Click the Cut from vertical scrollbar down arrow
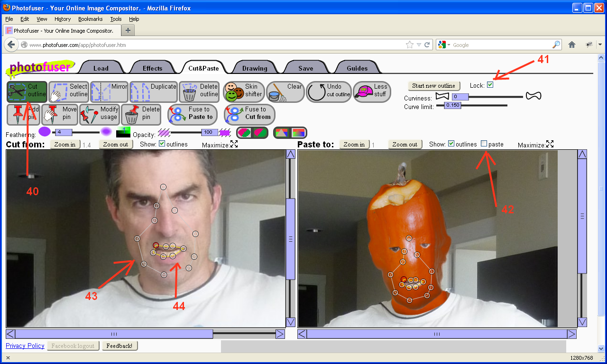 point(290,322)
